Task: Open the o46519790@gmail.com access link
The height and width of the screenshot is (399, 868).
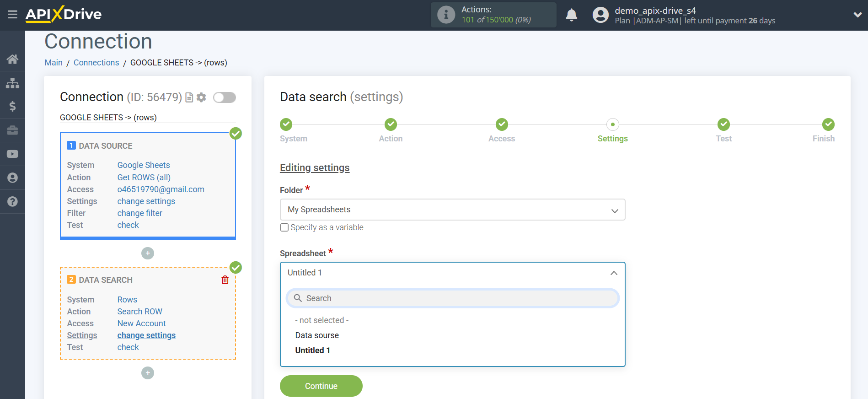Action: [x=161, y=189]
